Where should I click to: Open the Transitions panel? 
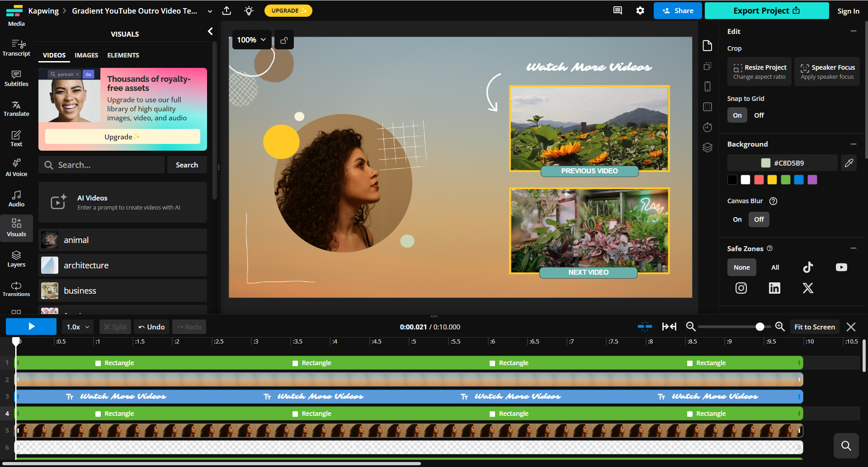coord(16,288)
